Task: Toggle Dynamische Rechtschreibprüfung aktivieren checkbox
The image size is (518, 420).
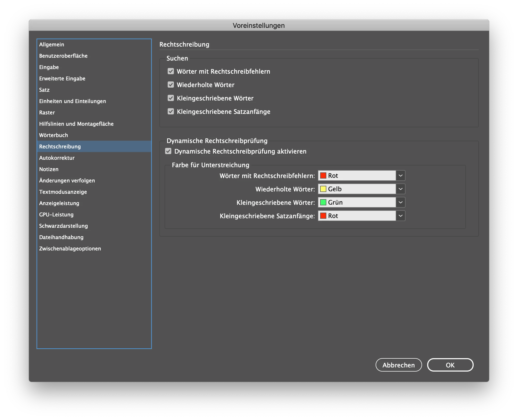Action: click(x=168, y=151)
